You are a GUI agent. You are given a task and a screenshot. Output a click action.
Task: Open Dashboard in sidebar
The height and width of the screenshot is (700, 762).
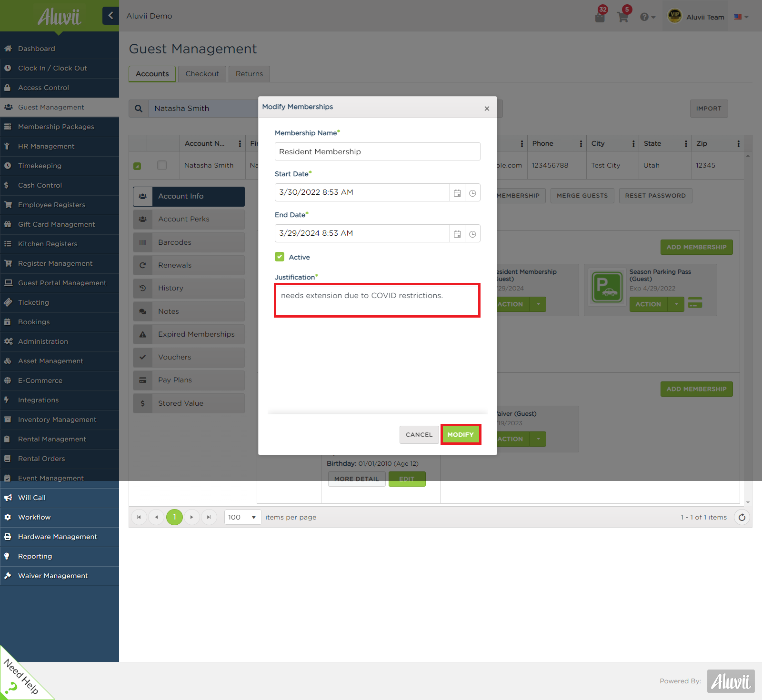60,49
